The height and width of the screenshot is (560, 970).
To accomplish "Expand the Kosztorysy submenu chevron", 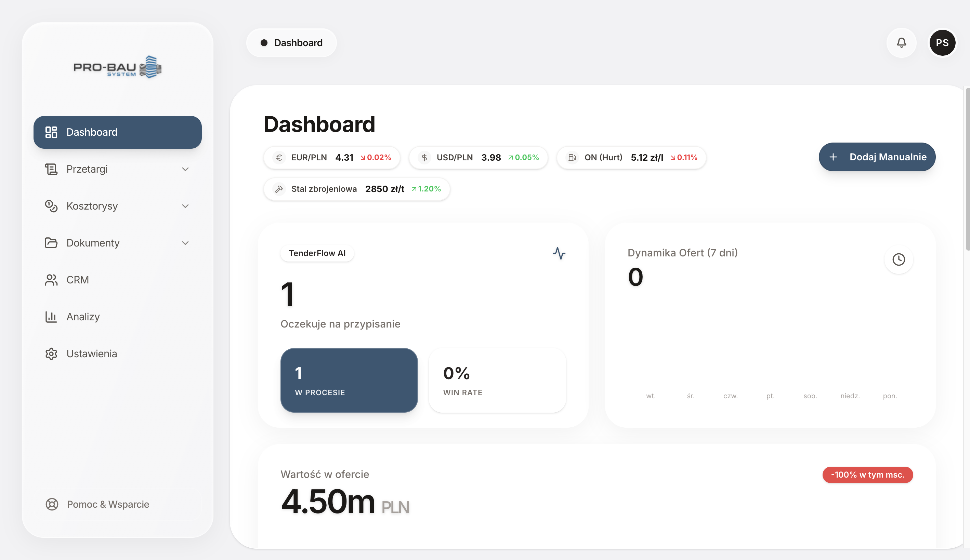I will coord(185,206).
